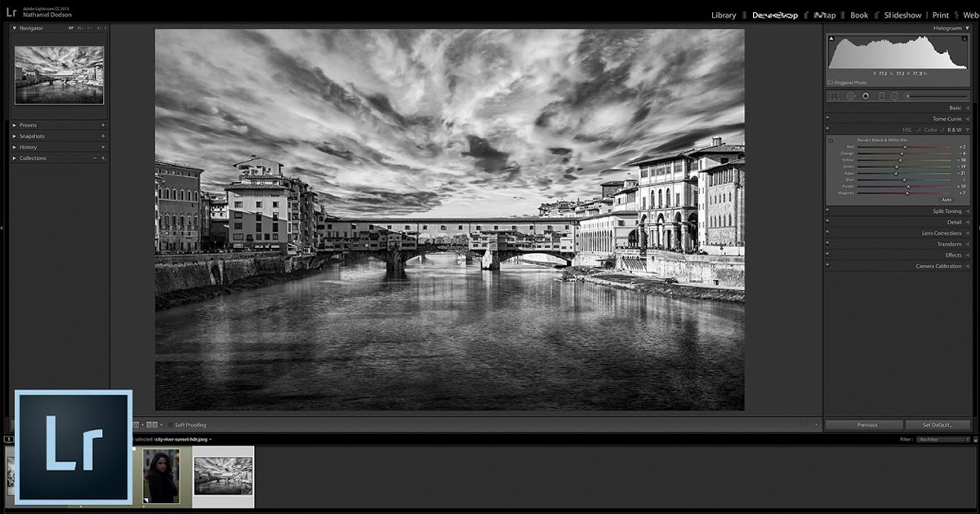The height and width of the screenshot is (514, 980).
Task: Toggle the Soft Proofing checkbox
Action: pos(171,425)
